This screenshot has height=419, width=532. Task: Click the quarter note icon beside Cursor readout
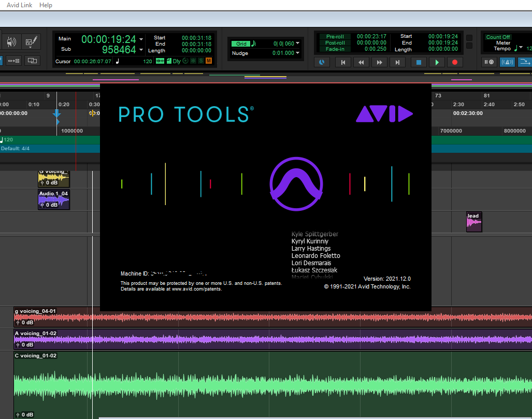click(118, 61)
